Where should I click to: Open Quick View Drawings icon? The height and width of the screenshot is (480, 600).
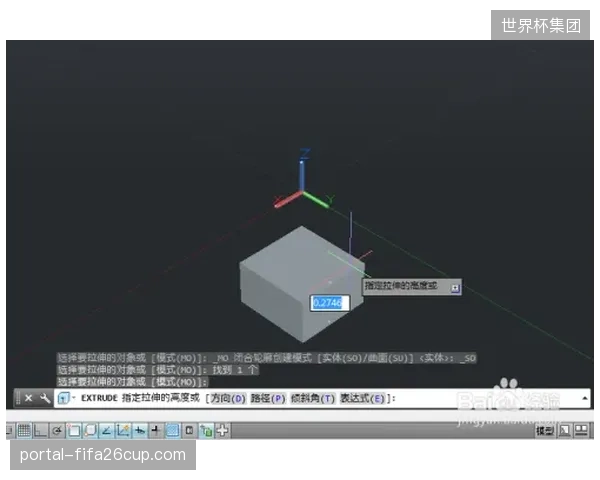click(x=581, y=431)
